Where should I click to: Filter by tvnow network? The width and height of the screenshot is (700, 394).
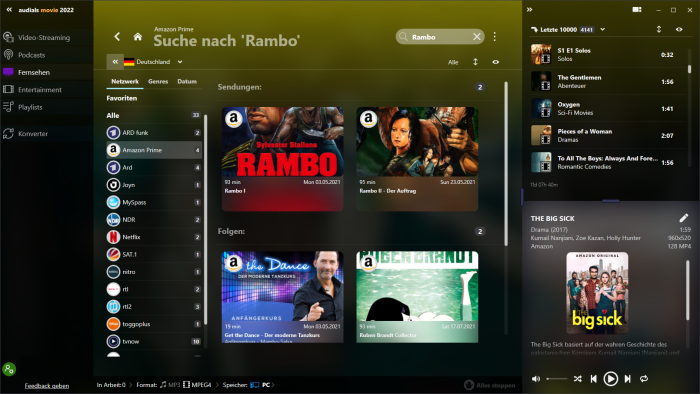pyautogui.click(x=154, y=341)
